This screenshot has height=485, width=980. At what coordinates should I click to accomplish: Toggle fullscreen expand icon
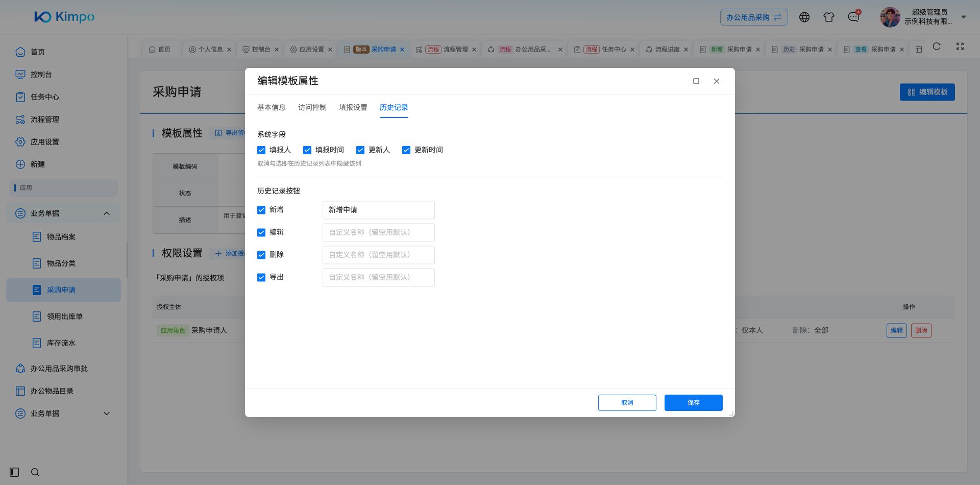960,46
